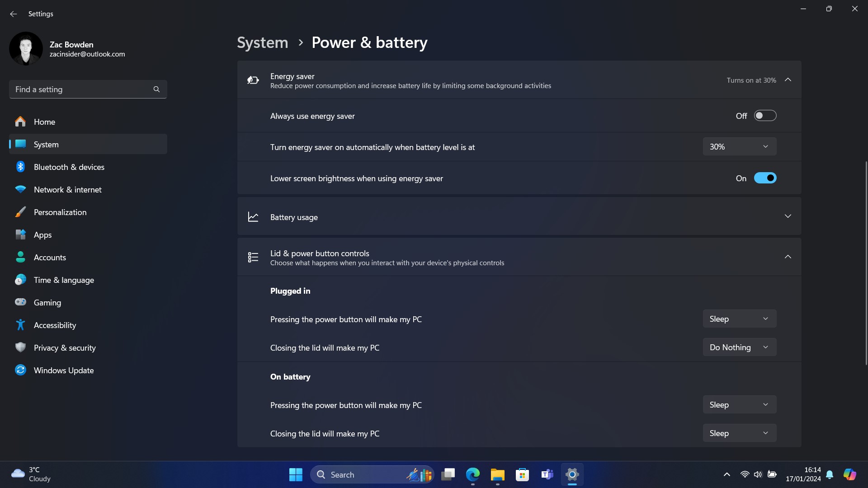Change On battery closing lid action dropdown
Screen dimensions: 868x488
click(739, 432)
